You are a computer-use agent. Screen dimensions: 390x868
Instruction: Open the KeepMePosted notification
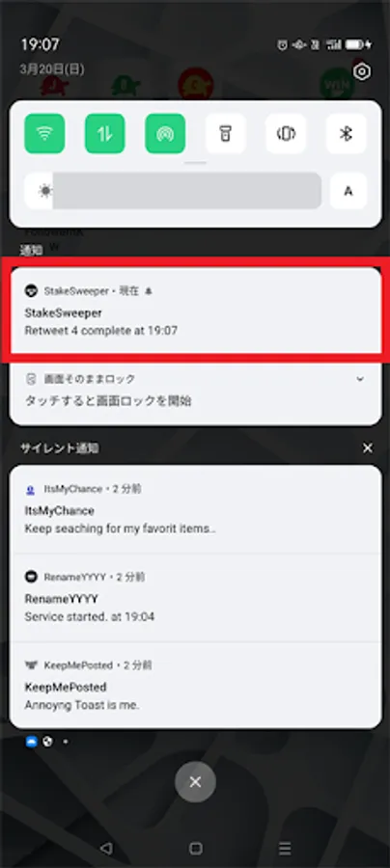click(x=195, y=686)
